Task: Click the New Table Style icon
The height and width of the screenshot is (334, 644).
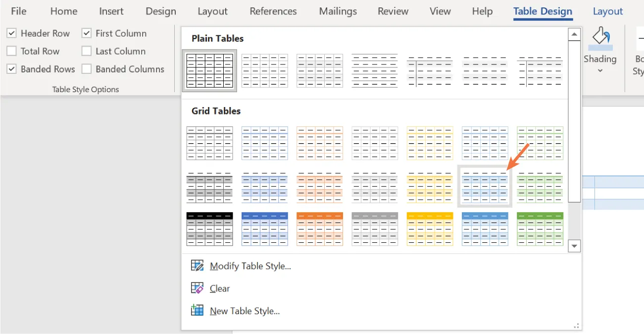Action: (x=197, y=310)
